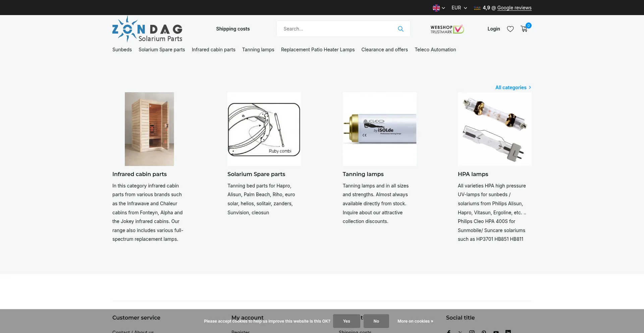This screenshot has height=333, width=644.
Task: Accept cookies with the Yes button
Action: pos(346,321)
